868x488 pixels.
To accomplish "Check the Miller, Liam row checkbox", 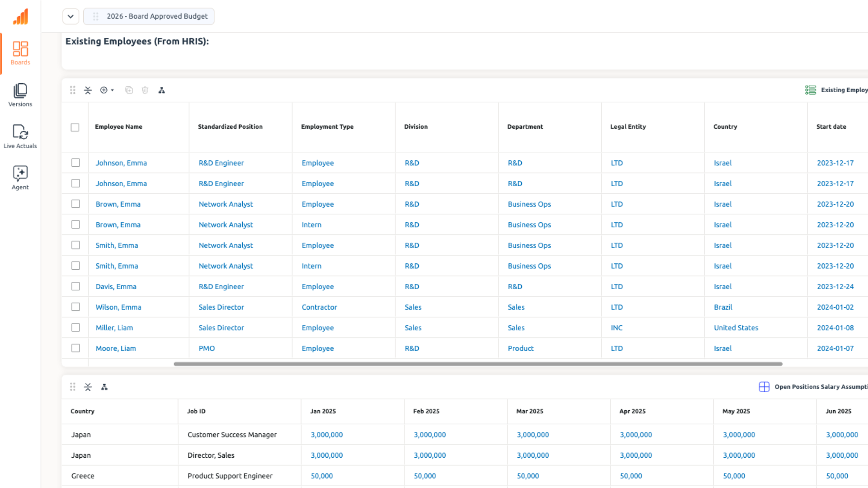I will [x=75, y=328].
